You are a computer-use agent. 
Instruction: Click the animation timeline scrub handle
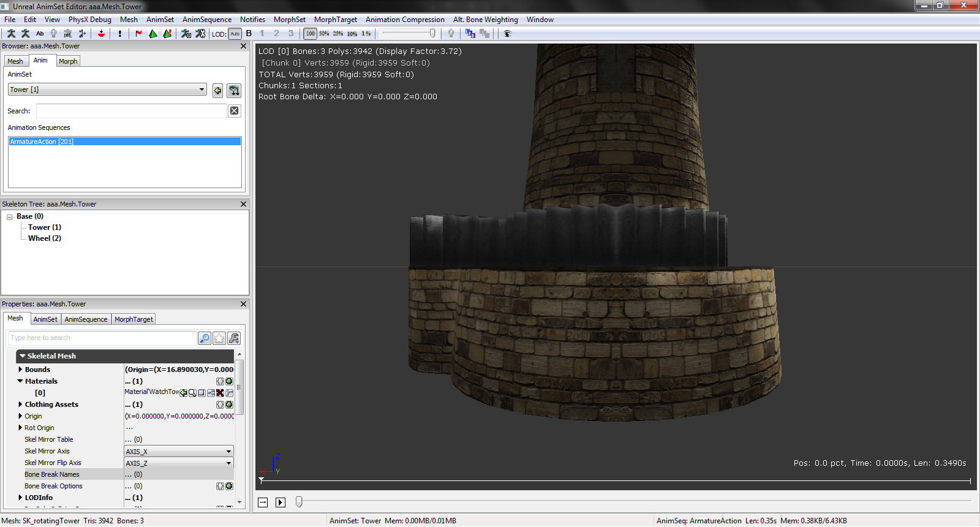click(299, 502)
